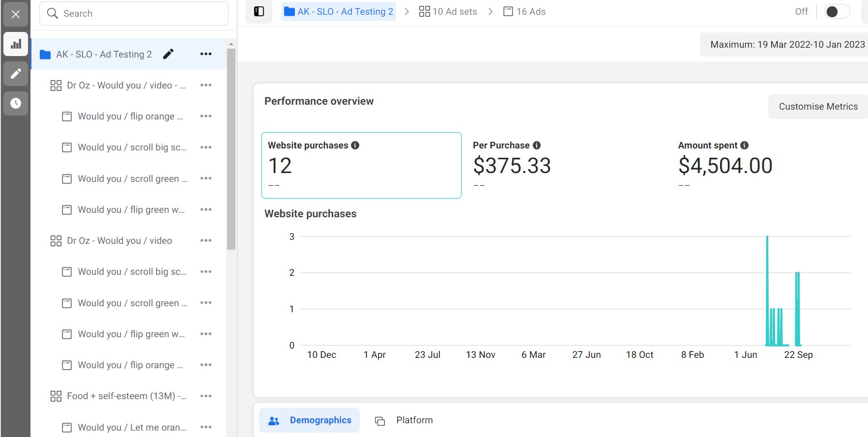This screenshot has width=868, height=437.
Task: Open the clock history icon
Action: click(16, 103)
